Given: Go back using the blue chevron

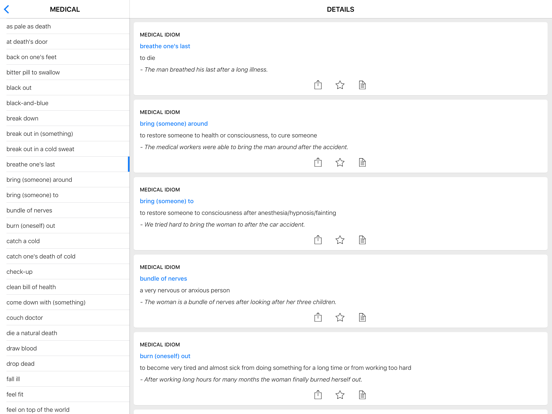Looking at the screenshot, I should (7, 10).
